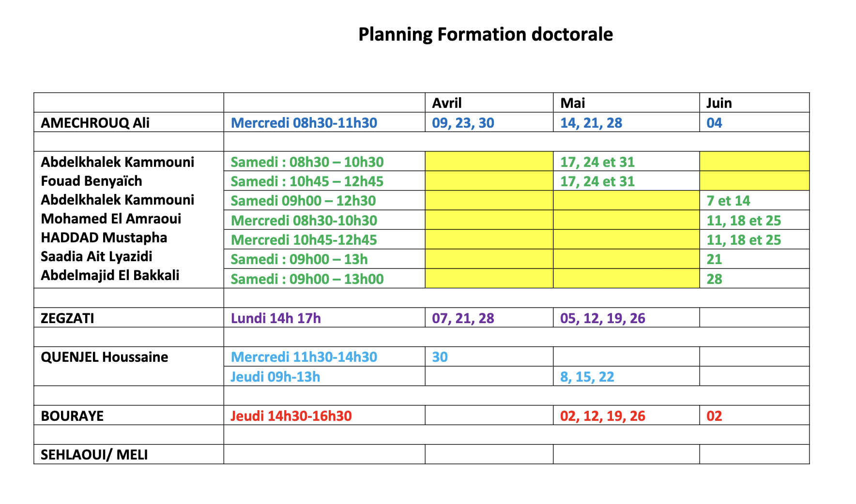Click "11, 18 et 25" in Mercredi 10h45-12h45 row
The height and width of the screenshot is (504, 856).
[x=744, y=240]
